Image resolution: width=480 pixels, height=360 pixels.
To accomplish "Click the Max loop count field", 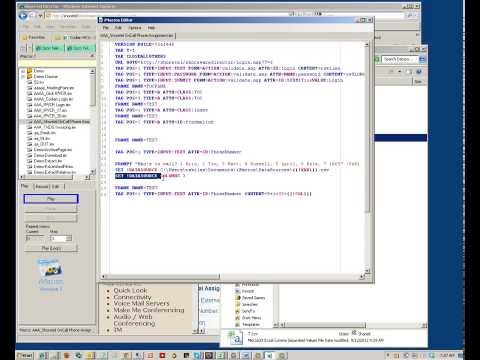I will (x=58, y=238).
